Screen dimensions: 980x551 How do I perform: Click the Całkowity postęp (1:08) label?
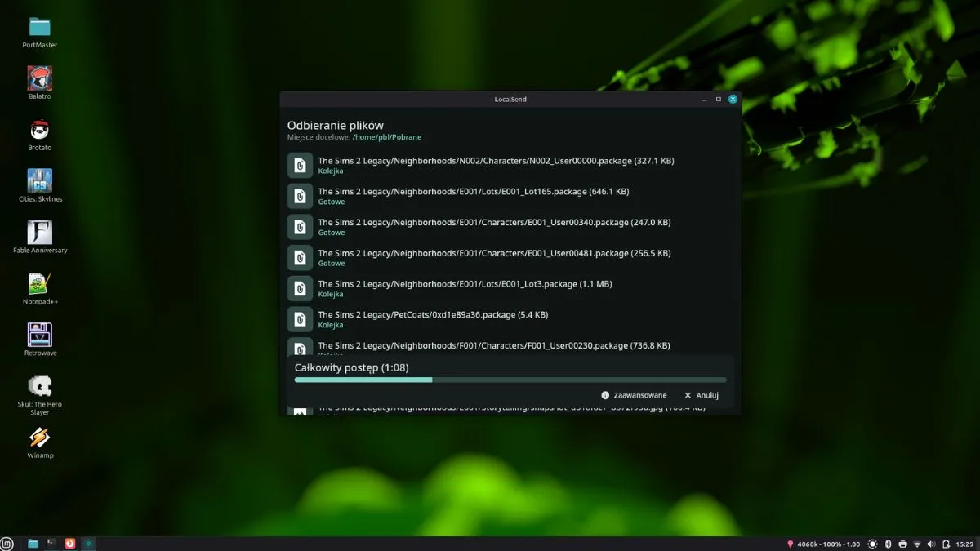351,367
